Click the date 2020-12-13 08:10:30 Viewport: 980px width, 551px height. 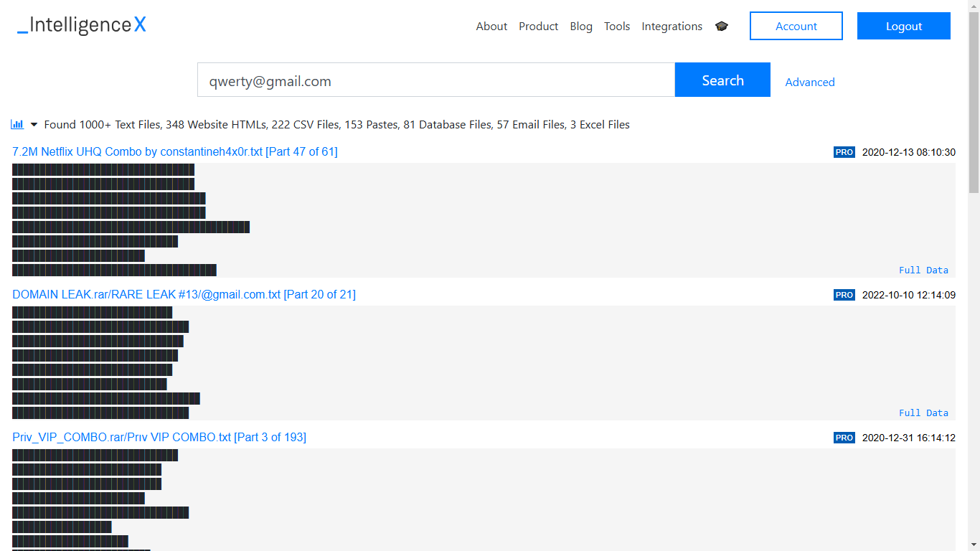pyautogui.click(x=908, y=152)
